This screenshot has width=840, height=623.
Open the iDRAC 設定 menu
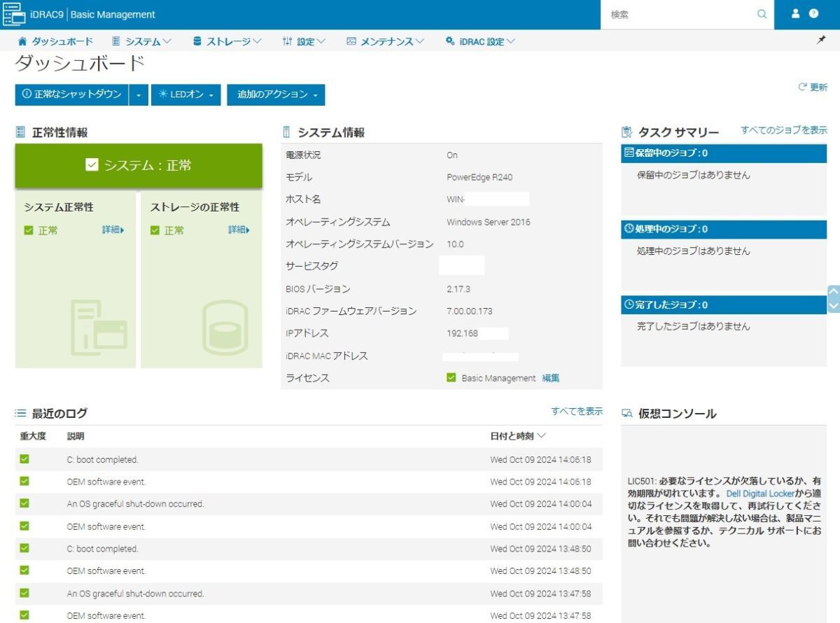(481, 41)
